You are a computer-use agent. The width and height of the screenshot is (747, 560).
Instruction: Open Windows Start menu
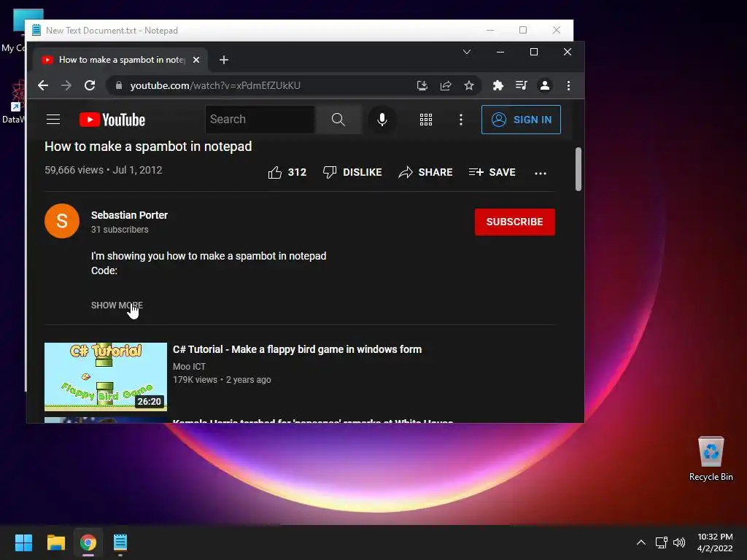(23, 542)
